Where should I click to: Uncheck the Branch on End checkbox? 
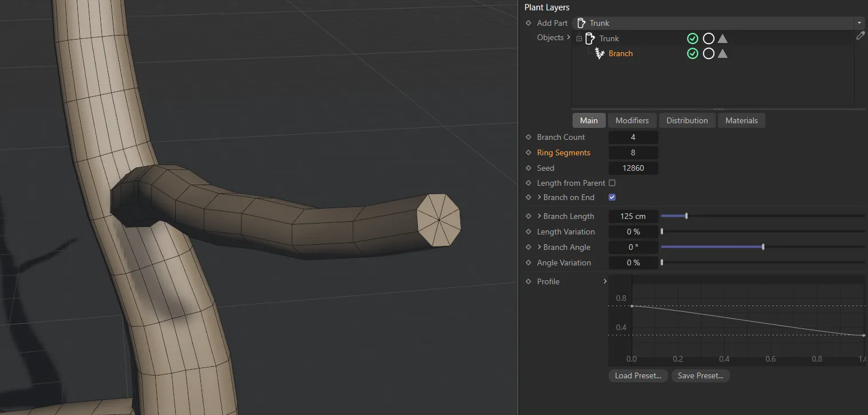[612, 197]
